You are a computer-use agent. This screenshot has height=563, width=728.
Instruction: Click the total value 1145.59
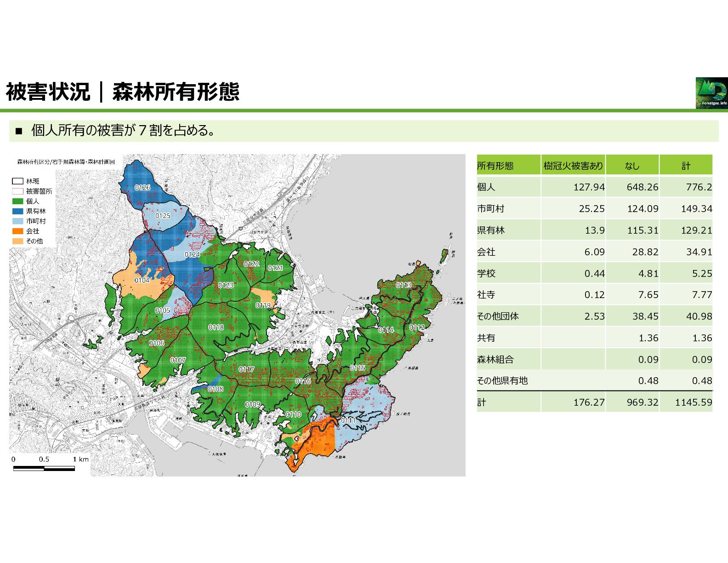pos(694,402)
